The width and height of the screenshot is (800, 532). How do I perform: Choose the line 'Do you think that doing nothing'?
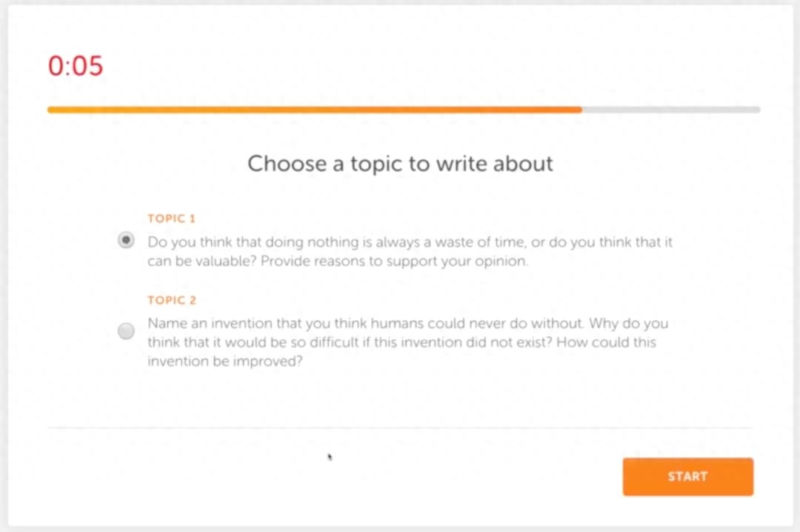tap(410, 242)
